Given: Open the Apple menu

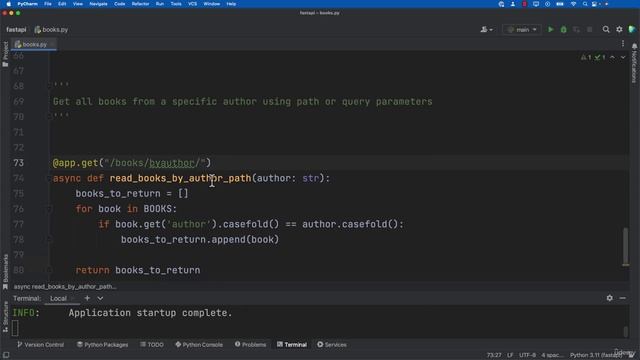Looking at the screenshot, I should click(x=8, y=4).
